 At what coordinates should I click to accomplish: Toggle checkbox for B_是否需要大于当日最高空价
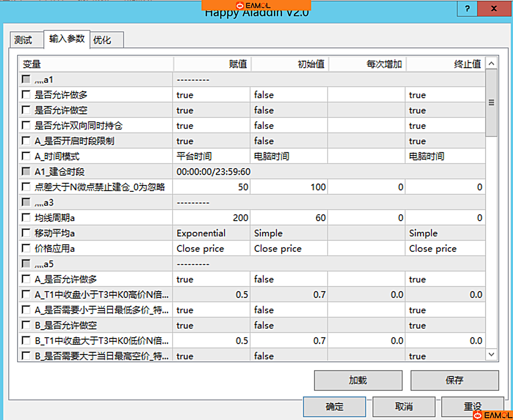click(x=26, y=355)
